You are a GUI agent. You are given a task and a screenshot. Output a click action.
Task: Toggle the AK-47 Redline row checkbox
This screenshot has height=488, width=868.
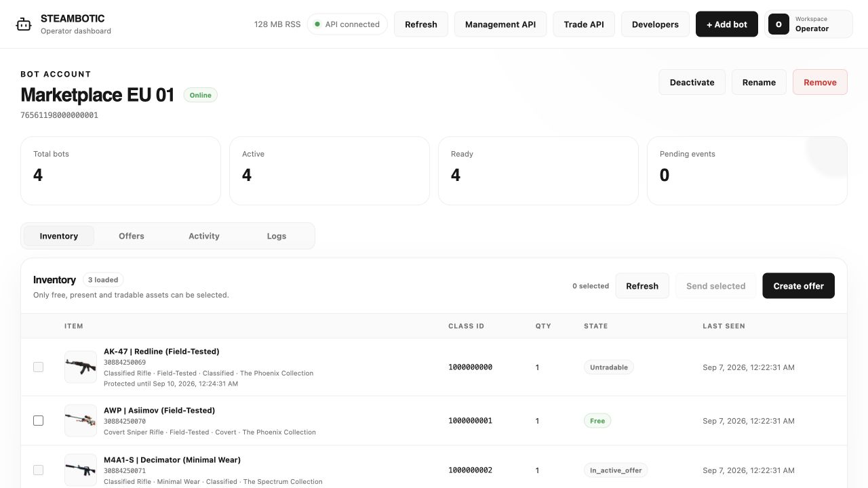[38, 367]
